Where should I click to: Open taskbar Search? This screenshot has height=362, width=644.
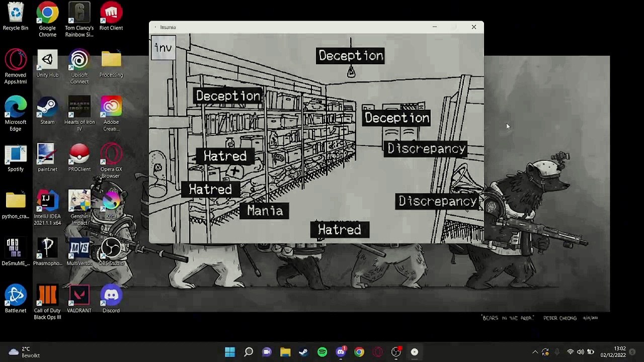(x=249, y=352)
